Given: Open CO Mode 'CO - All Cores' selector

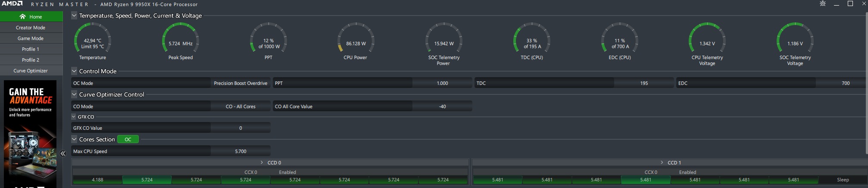Looking at the screenshot, I should coord(240,107).
